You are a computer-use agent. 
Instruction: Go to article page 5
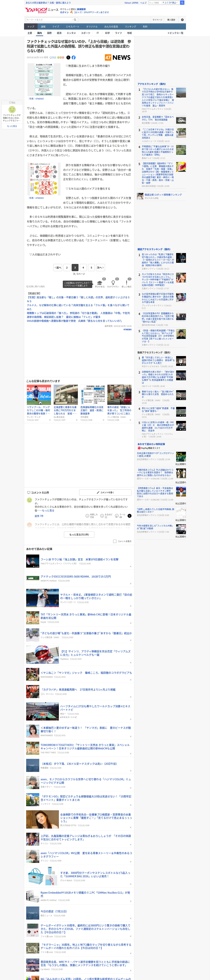(x=91, y=267)
